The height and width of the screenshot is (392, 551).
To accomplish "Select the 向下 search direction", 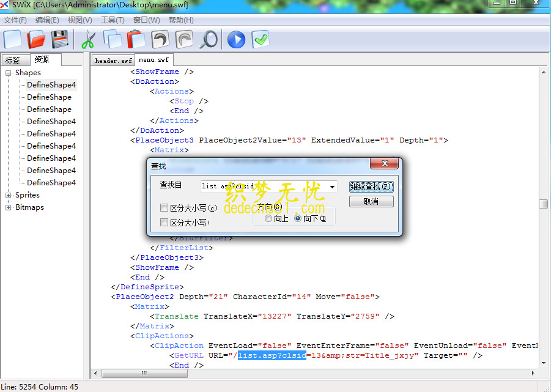I will click(x=298, y=218).
